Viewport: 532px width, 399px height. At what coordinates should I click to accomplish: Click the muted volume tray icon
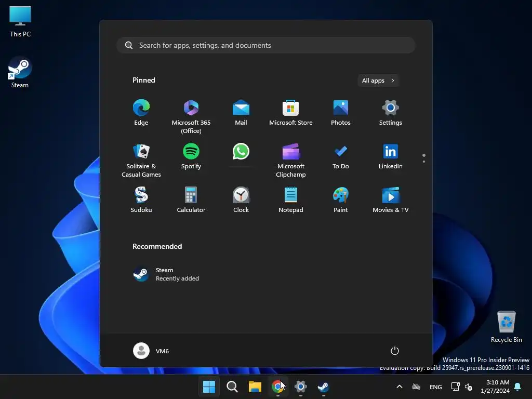469,387
